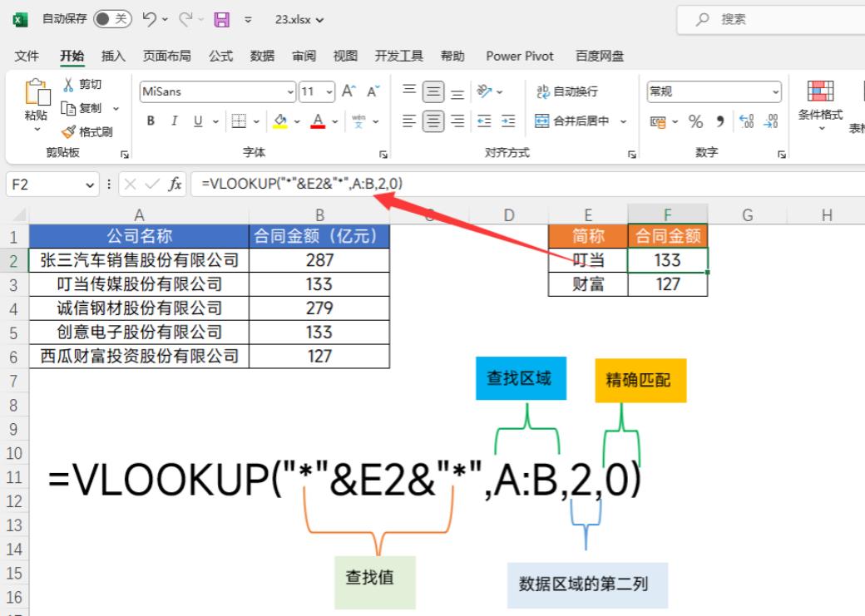Toggle bold formatting with B

(x=151, y=121)
